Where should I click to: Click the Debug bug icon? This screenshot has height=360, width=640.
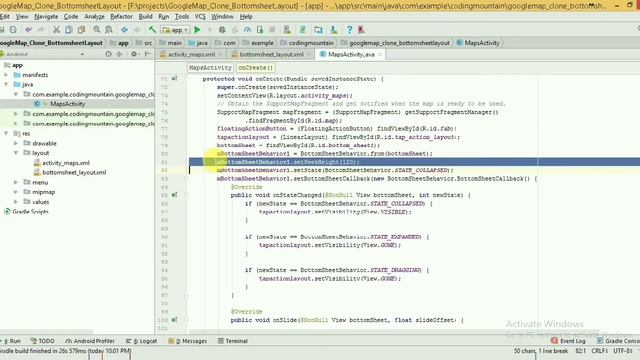click(x=222, y=30)
